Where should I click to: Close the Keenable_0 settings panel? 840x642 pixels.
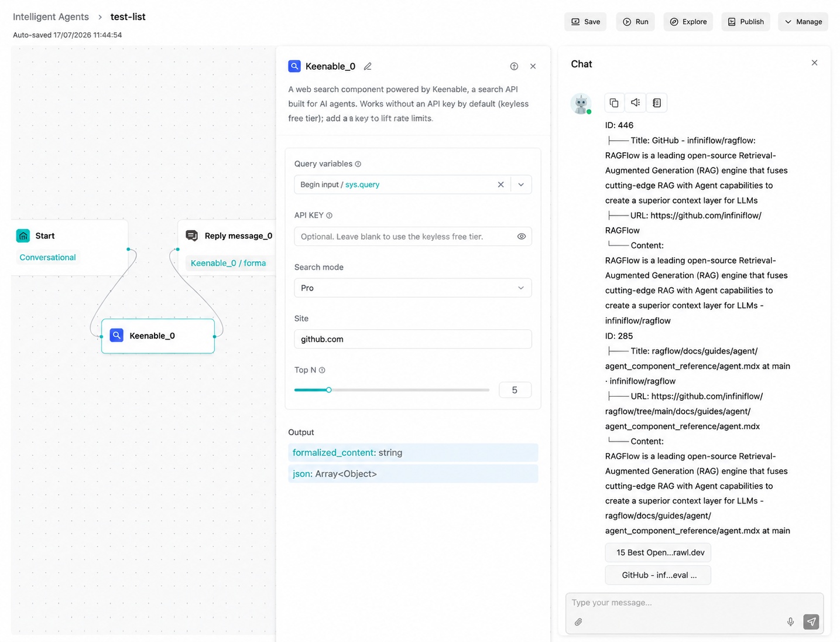[533, 66]
